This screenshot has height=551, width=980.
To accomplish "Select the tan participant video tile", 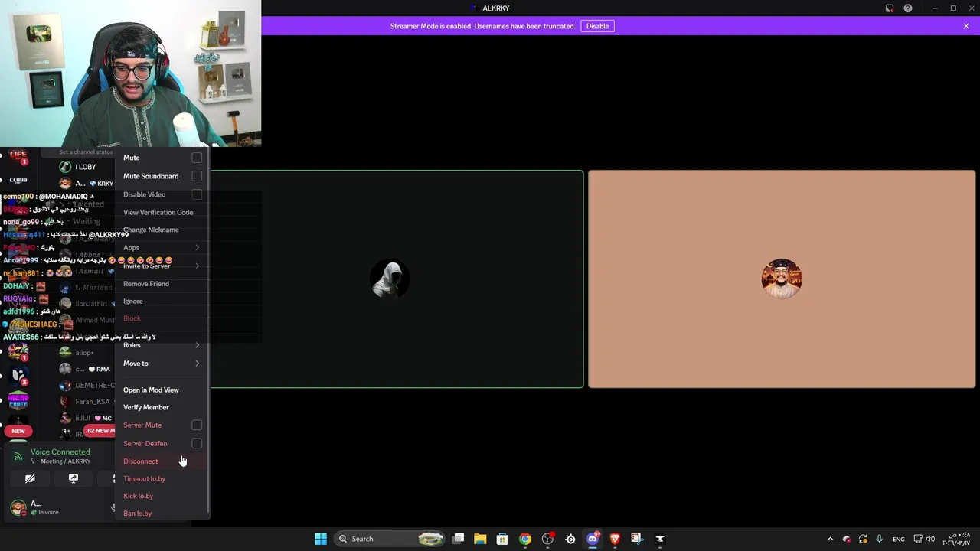I will tap(782, 279).
